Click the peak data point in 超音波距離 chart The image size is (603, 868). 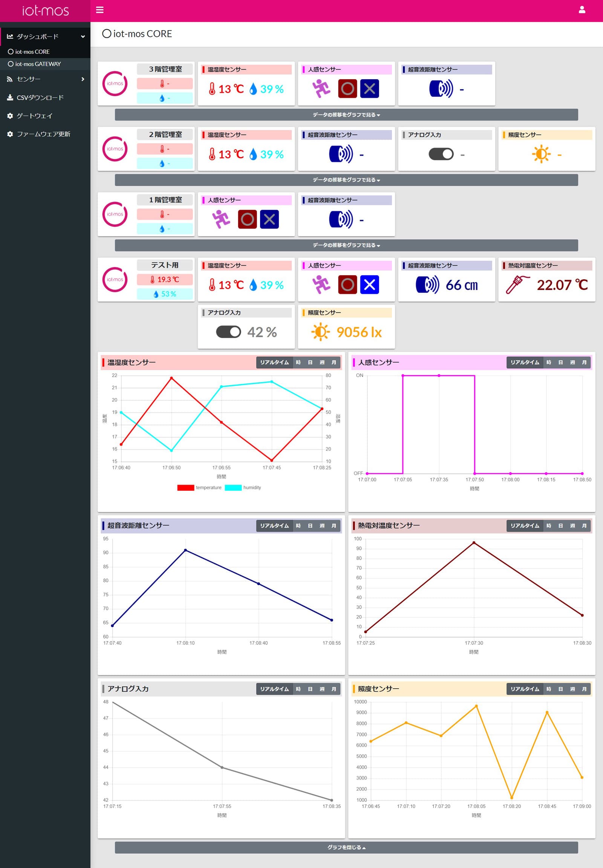[x=185, y=550]
